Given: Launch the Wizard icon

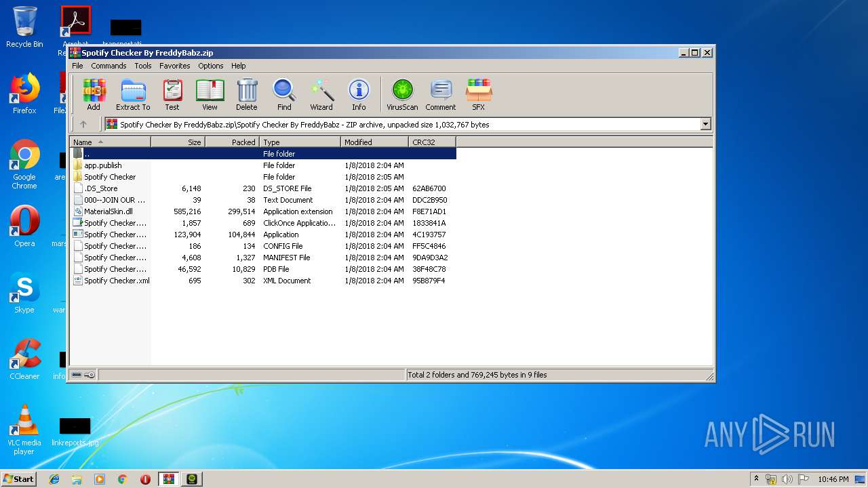Looking at the screenshot, I should [321, 94].
